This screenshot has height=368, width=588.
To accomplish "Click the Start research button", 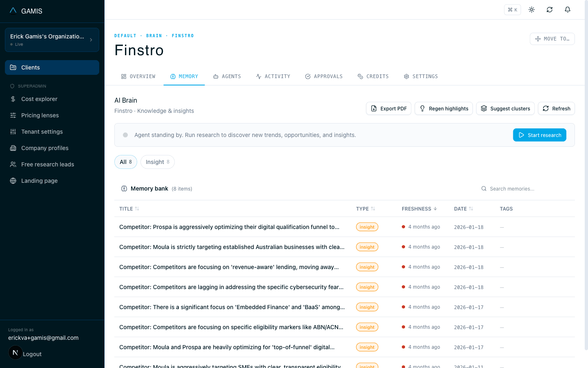I will pyautogui.click(x=540, y=135).
